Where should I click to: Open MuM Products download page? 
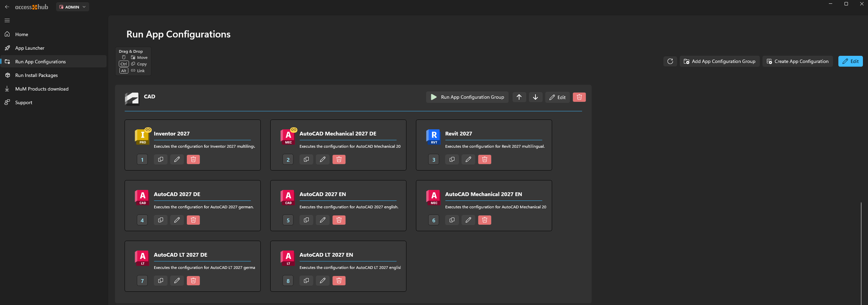pyautogui.click(x=53, y=89)
